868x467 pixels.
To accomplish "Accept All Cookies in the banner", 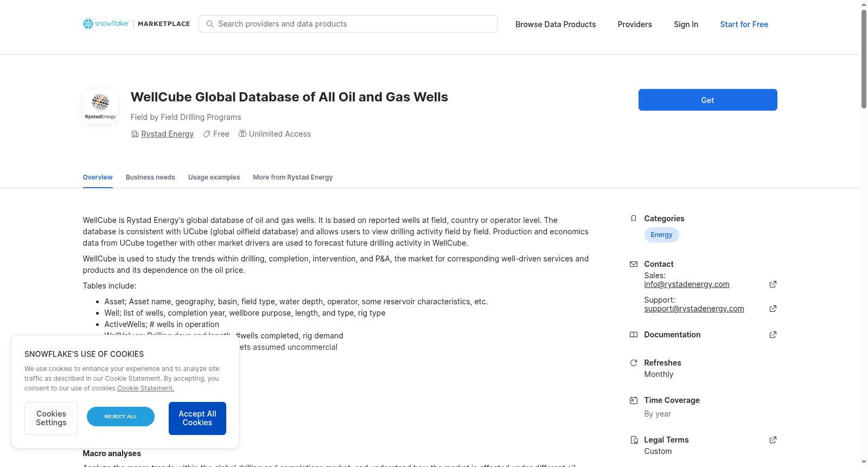I will point(197,418).
